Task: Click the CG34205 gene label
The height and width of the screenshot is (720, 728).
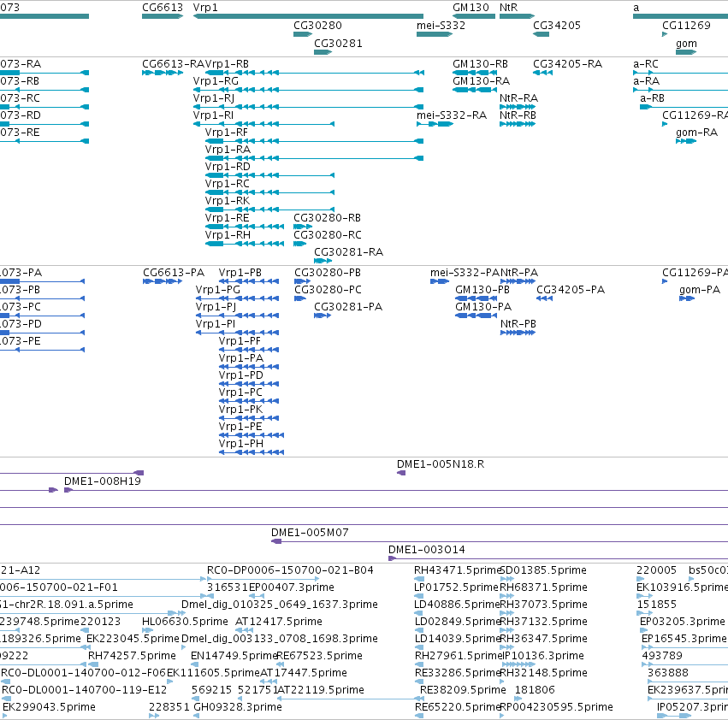Action: point(557,26)
